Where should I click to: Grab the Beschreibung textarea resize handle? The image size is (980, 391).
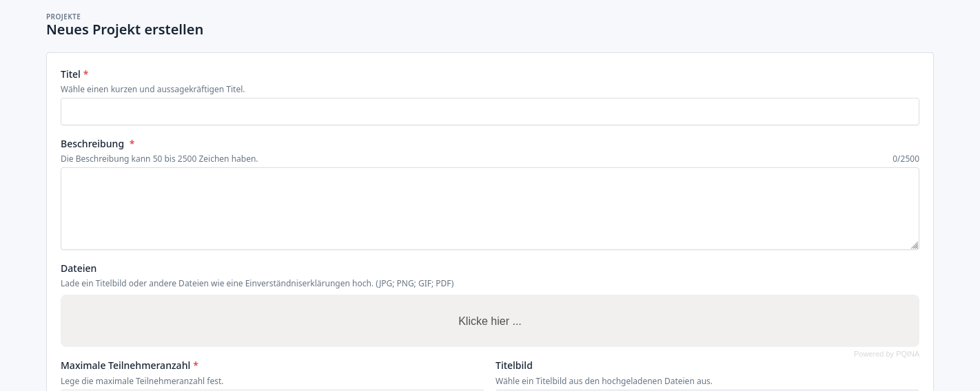[x=915, y=245]
